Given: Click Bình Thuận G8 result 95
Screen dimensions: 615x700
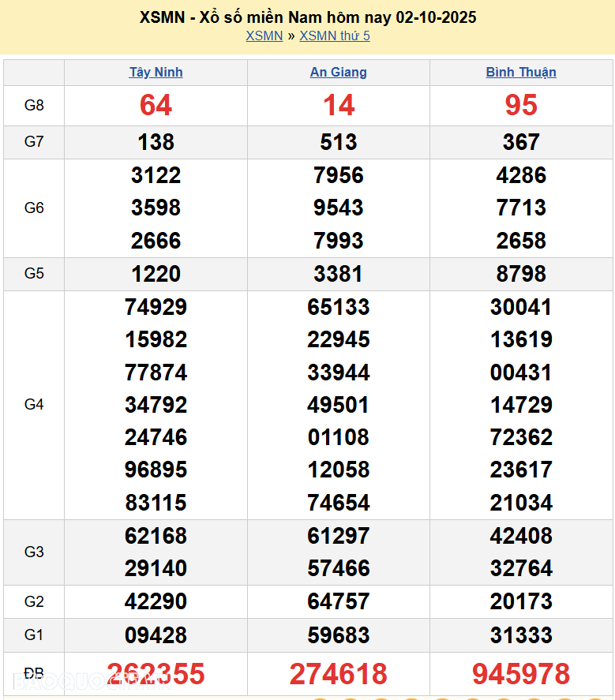Looking at the screenshot, I should (x=521, y=105).
